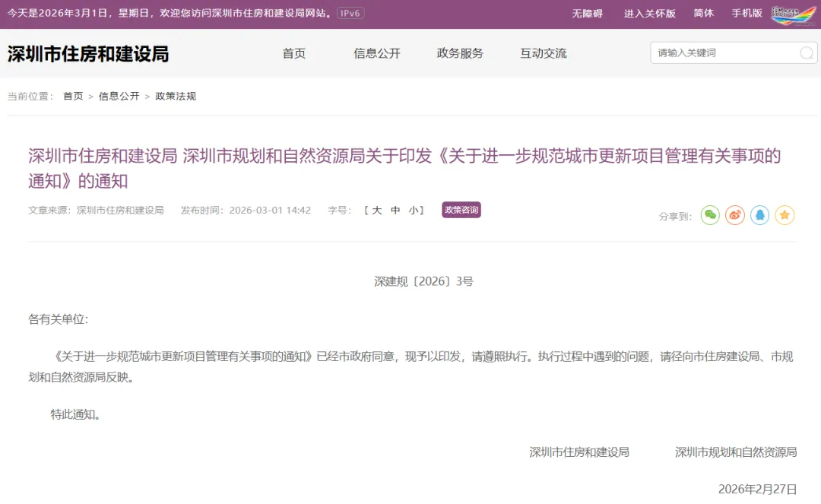Click the search magnifier icon
821x504 pixels.
(807, 53)
